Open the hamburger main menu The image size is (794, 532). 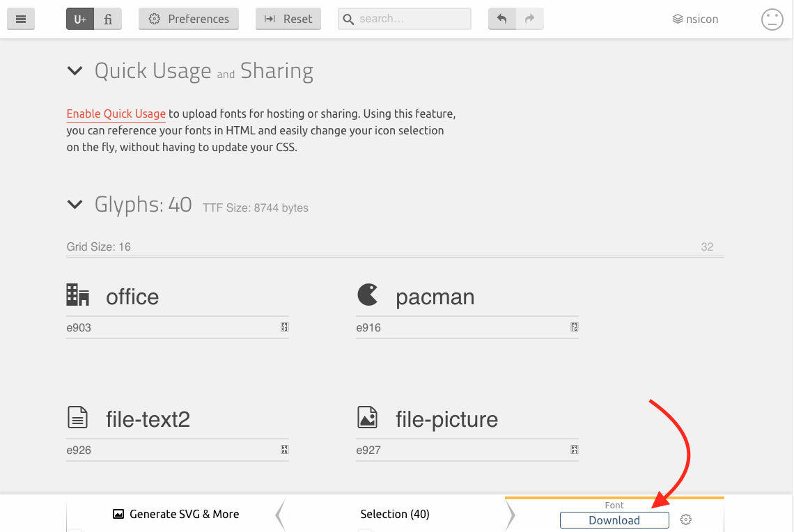point(21,19)
